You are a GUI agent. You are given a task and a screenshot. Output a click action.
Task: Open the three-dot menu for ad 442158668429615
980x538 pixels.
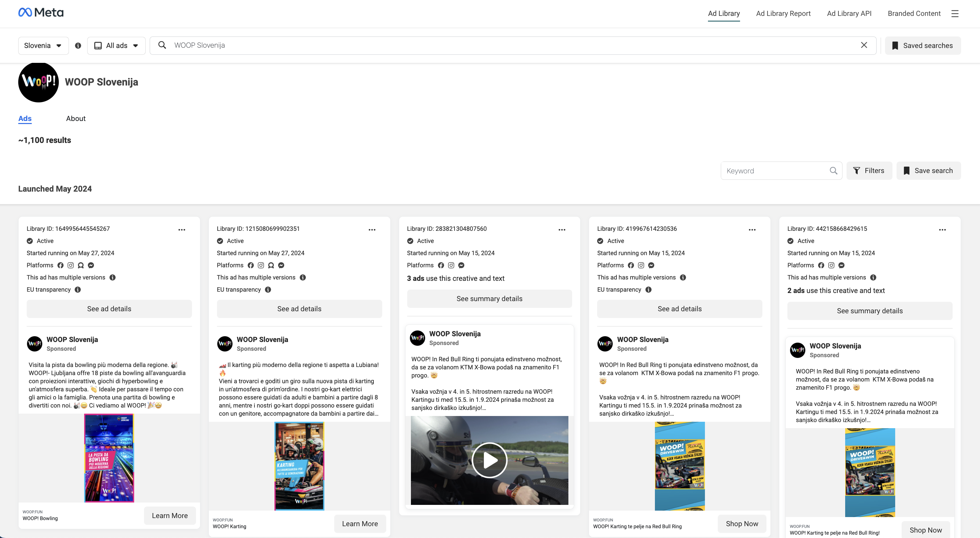coord(942,230)
